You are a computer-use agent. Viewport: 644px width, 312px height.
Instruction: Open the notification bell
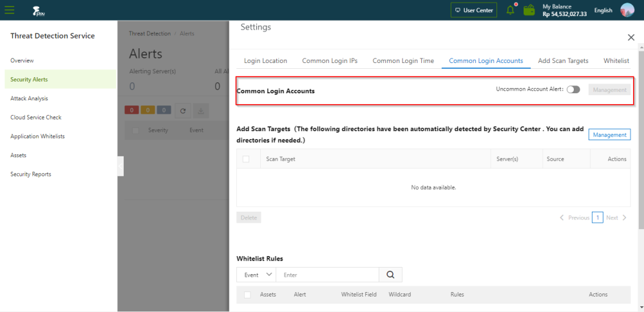(511, 10)
